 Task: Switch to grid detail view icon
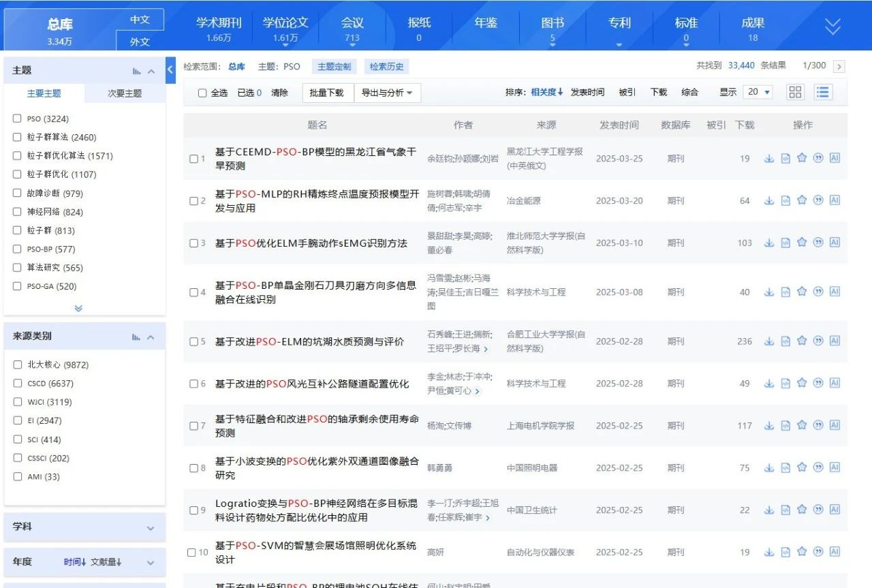click(x=795, y=92)
